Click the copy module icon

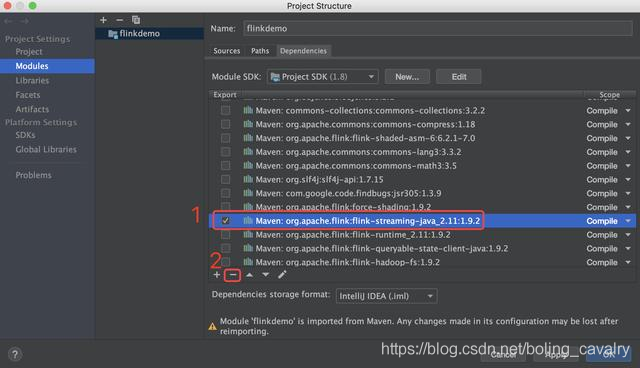(136, 20)
